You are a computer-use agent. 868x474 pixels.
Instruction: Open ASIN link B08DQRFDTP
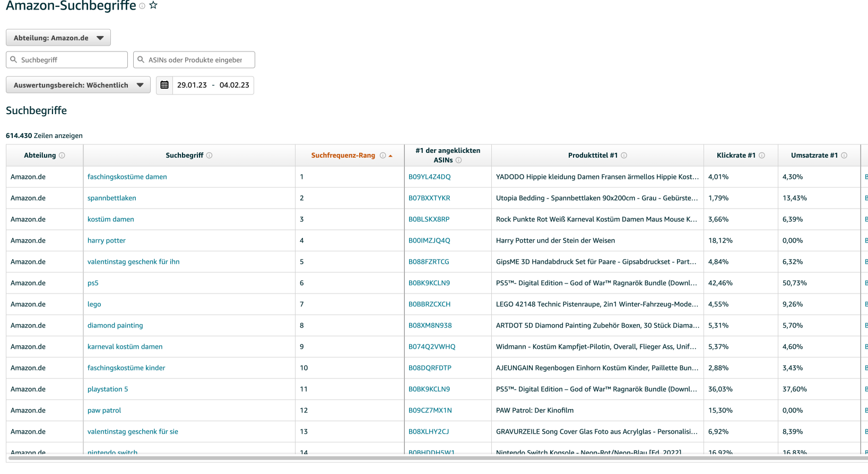coord(430,368)
